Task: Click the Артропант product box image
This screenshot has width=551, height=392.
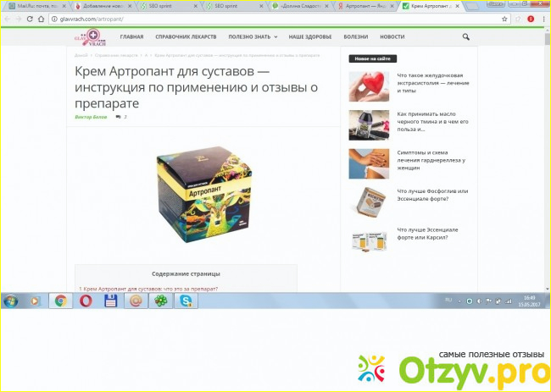Action: (x=202, y=194)
